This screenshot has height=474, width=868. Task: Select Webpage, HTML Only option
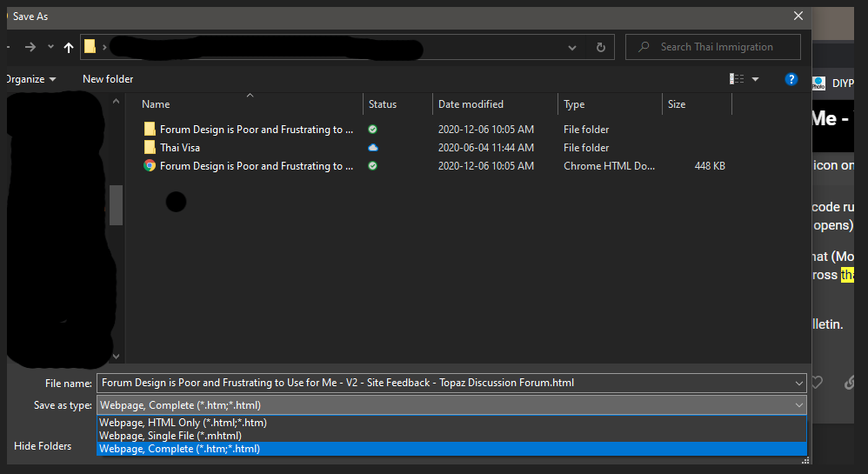coord(183,423)
